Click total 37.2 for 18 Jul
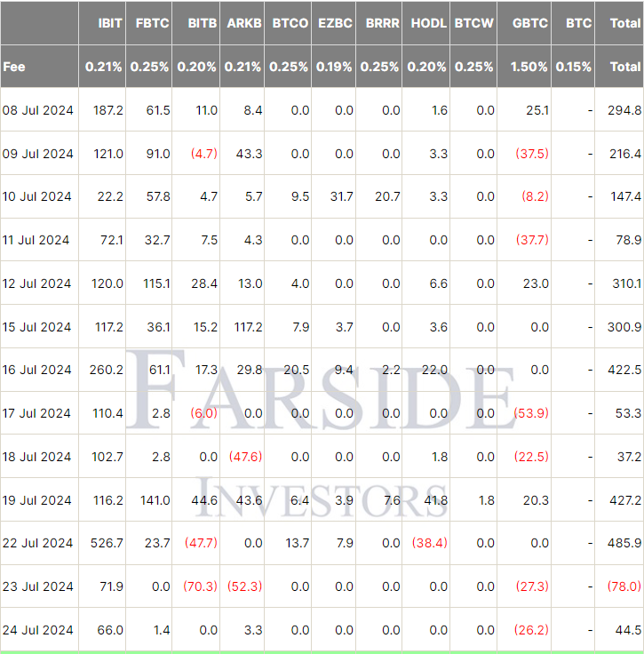Image resolution: width=644 pixels, height=654 pixels. pos(630,457)
